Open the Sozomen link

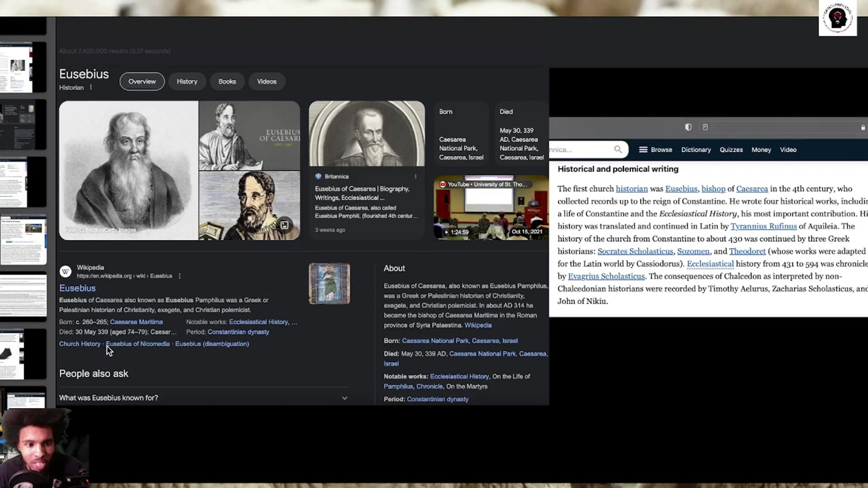[693, 251]
